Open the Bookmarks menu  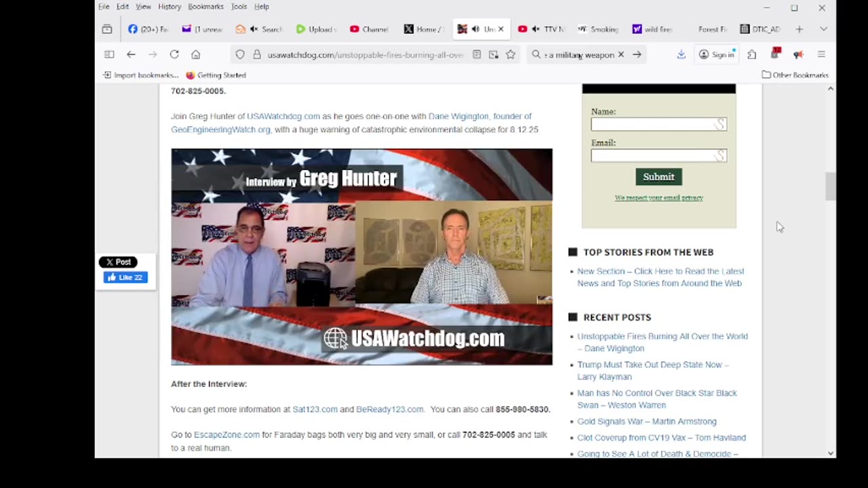pyautogui.click(x=205, y=7)
